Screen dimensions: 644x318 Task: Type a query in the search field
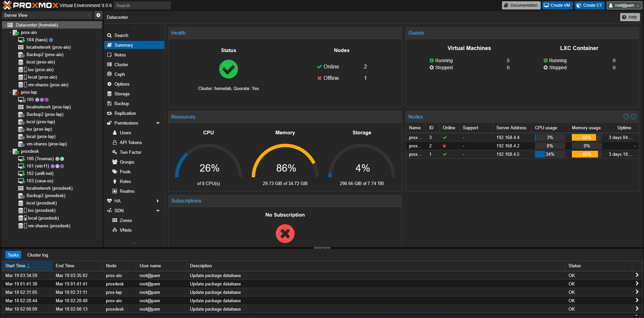[x=142, y=5]
